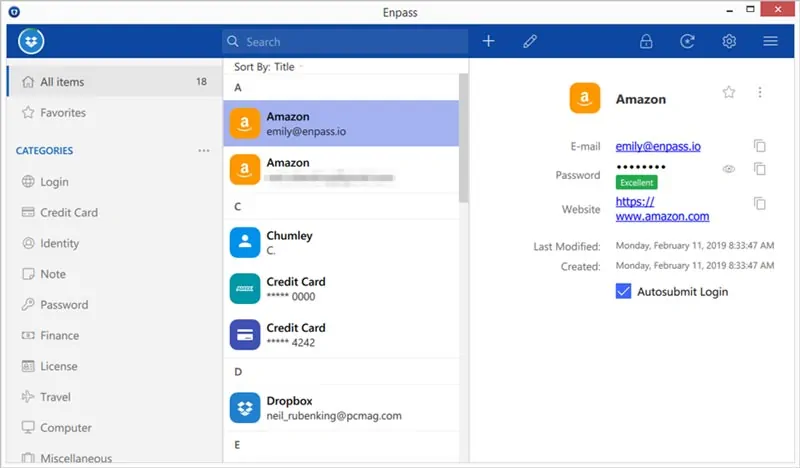Screen dimensions: 800x468
Task: Copy the e-mail field value
Action: click(x=760, y=146)
